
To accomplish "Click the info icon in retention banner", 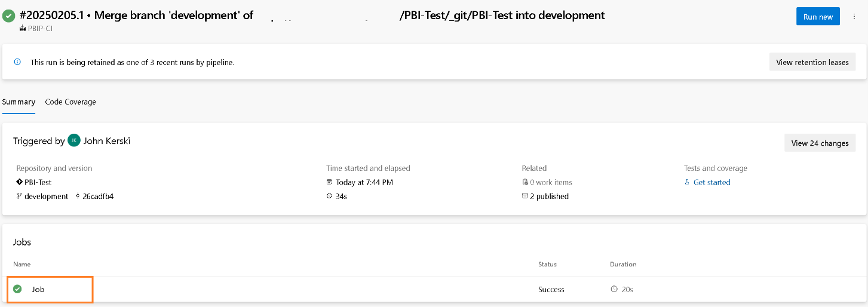I will [17, 62].
